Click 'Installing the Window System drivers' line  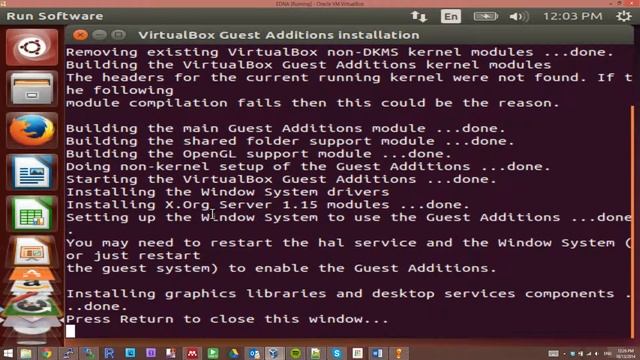(x=227, y=192)
